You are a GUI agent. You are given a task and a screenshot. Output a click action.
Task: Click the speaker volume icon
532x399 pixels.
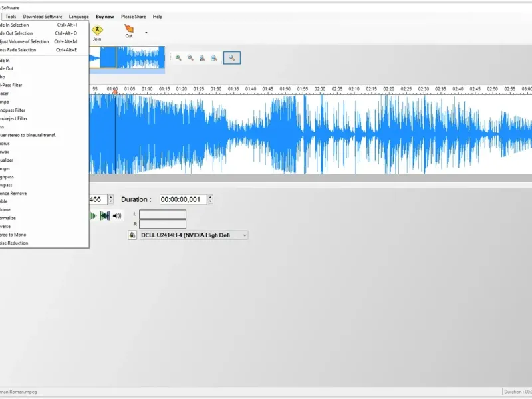click(x=117, y=215)
